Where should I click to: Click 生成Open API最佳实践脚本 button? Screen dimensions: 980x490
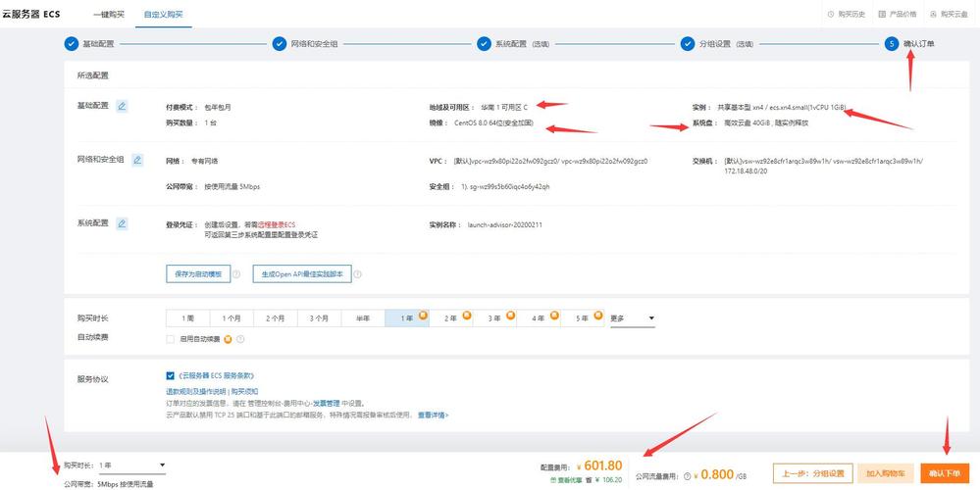tap(302, 274)
